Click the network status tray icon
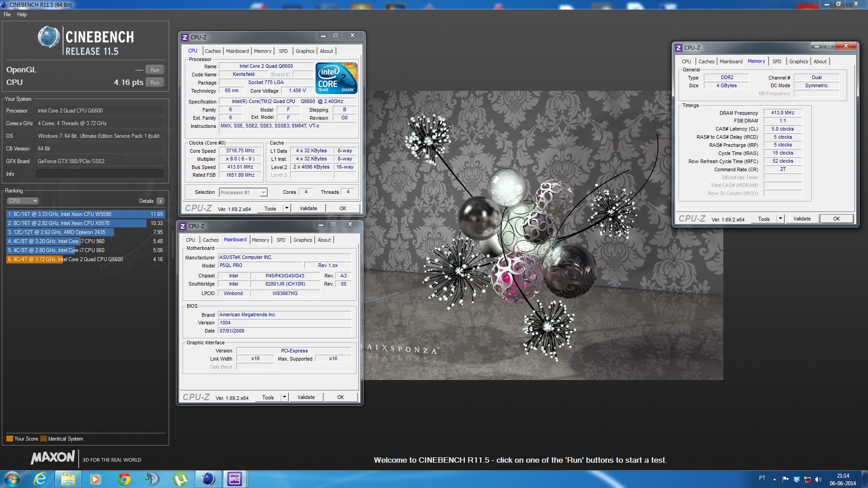868x488 pixels. tap(807, 479)
